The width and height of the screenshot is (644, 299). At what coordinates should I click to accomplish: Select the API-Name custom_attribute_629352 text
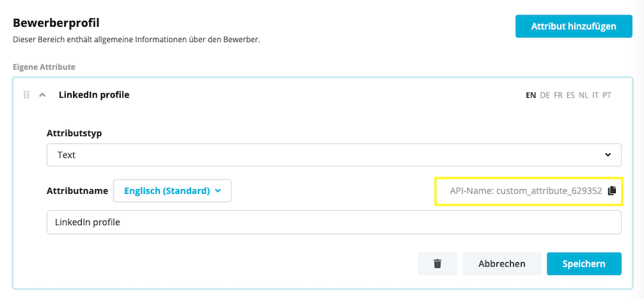click(526, 190)
